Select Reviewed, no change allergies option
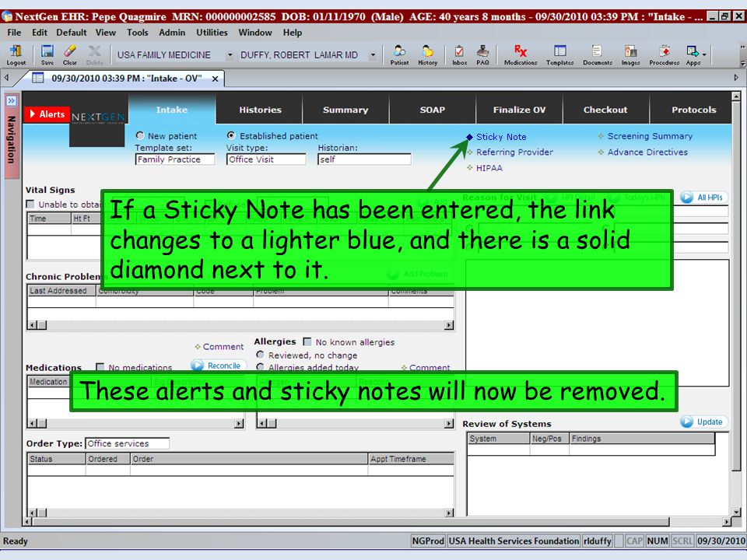 coord(260,355)
